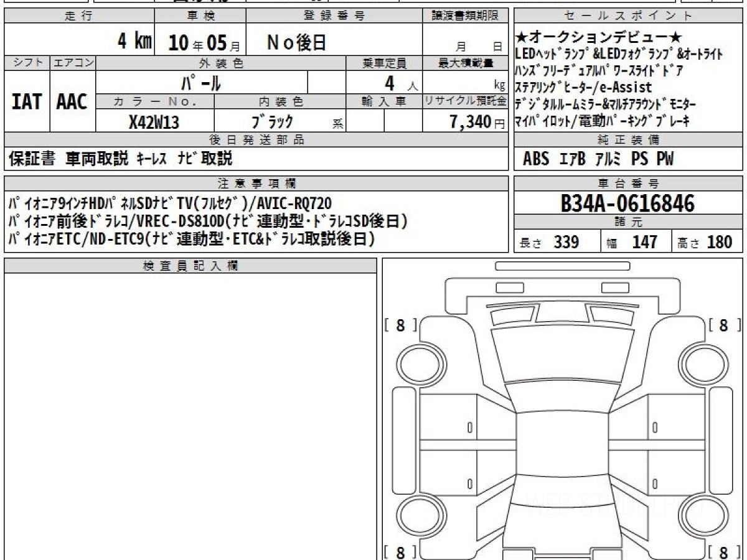The width and height of the screenshot is (747, 560).
Task: Click the length 339 dimension cell
Action: click(557, 241)
